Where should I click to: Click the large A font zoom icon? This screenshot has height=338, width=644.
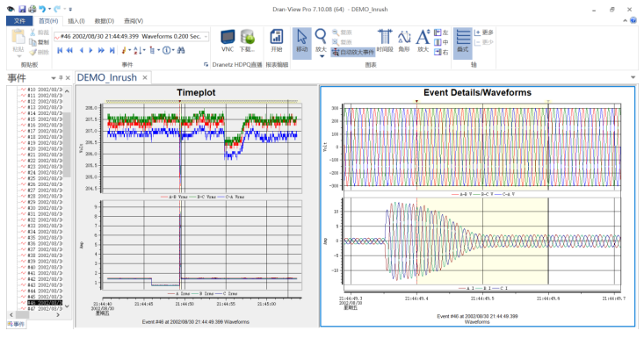[423, 41]
